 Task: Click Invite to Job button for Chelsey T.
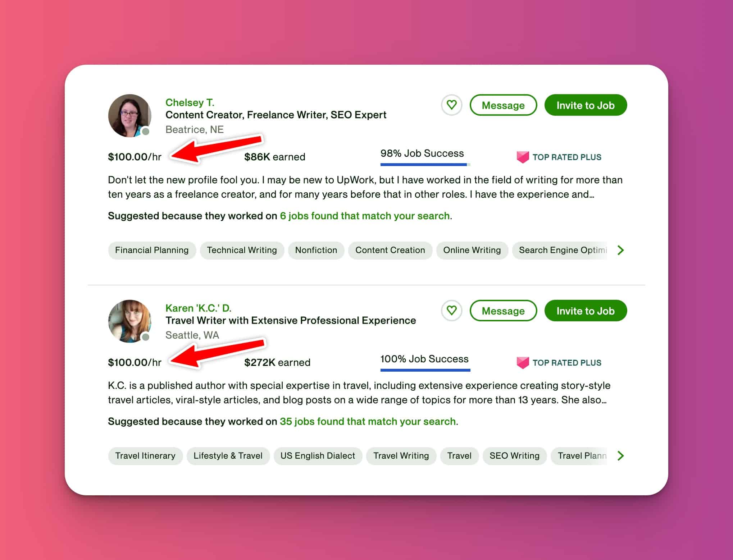click(584, 105)
